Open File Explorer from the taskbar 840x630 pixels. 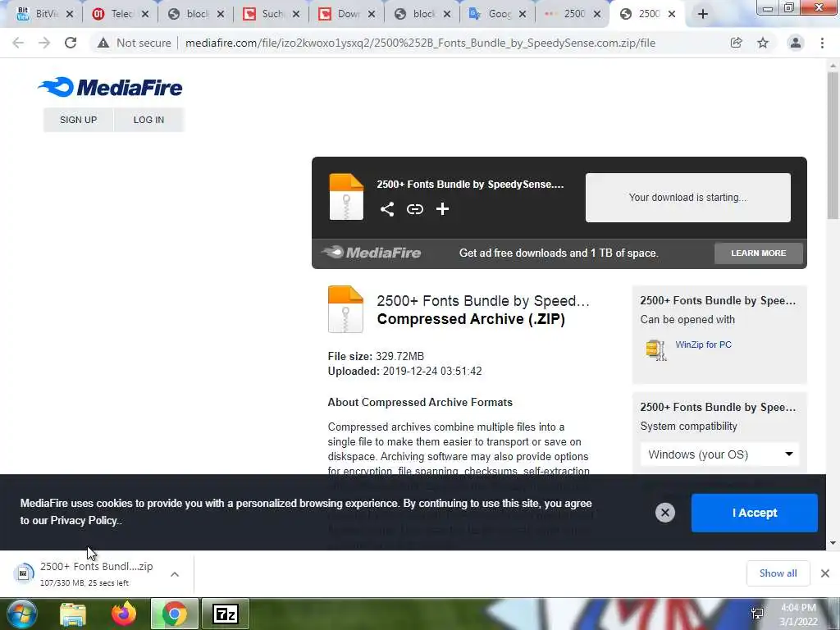[73, 614]
